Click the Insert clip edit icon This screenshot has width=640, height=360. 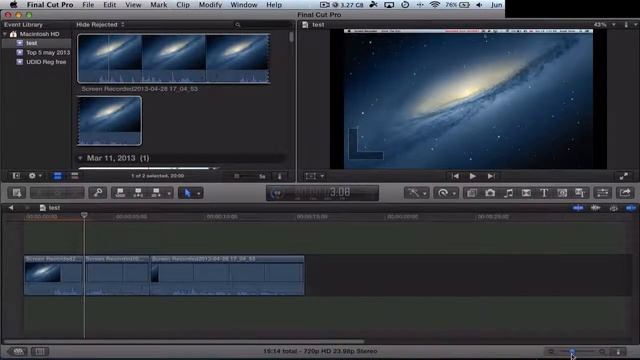pos(138,193)
